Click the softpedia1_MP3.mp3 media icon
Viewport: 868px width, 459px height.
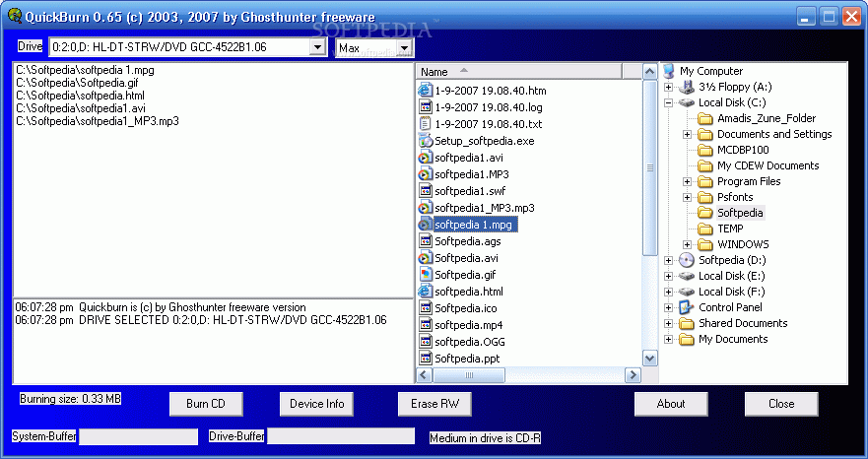point(426,208)
